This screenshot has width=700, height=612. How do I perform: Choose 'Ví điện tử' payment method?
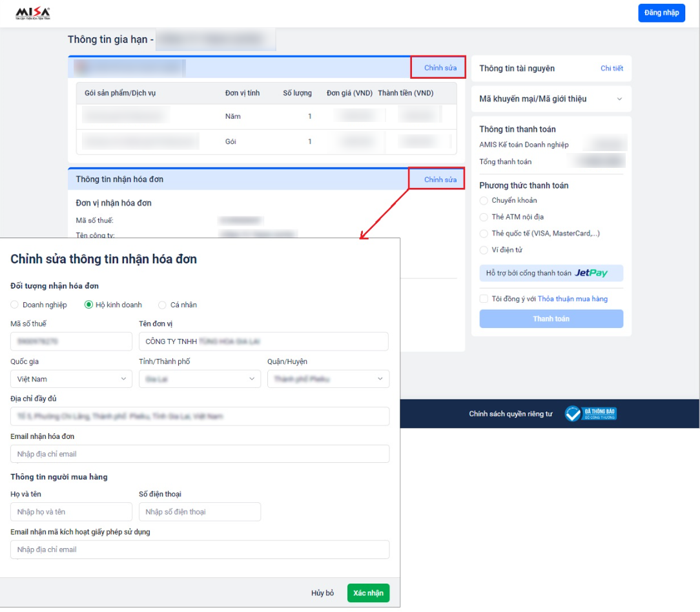484,250
